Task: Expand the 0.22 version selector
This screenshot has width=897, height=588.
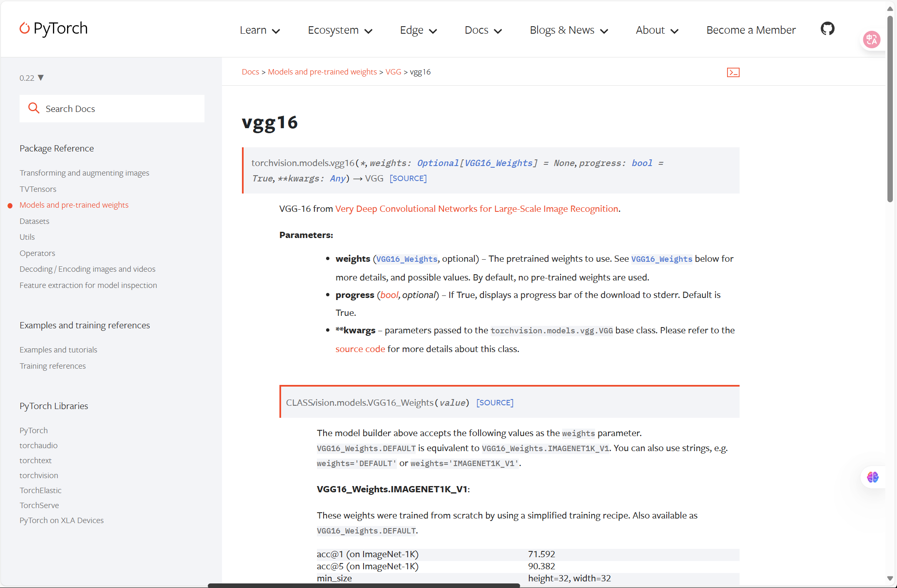Action: click(32, 78)
